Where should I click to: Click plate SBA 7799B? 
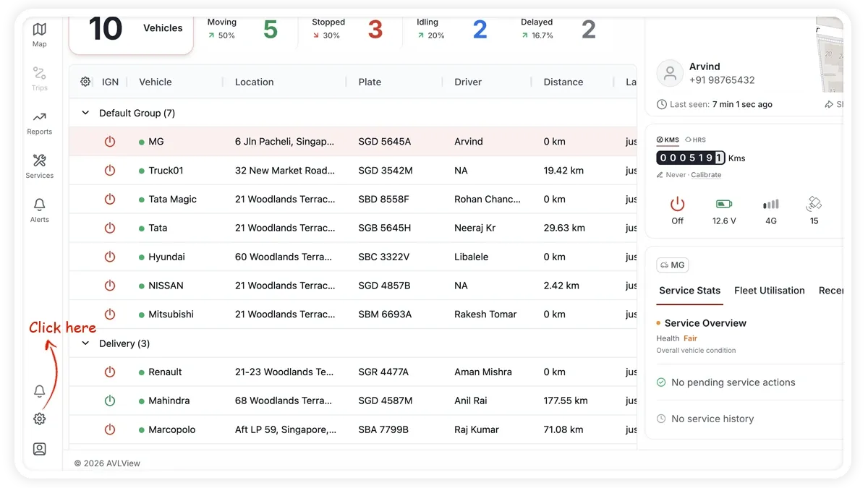point(383,429)
